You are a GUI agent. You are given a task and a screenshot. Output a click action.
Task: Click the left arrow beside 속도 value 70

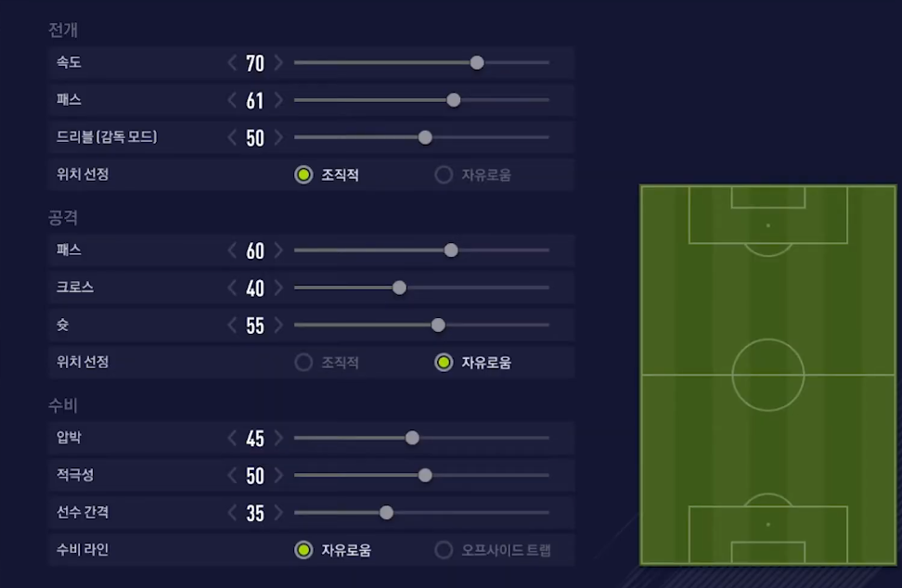(232, 63)
